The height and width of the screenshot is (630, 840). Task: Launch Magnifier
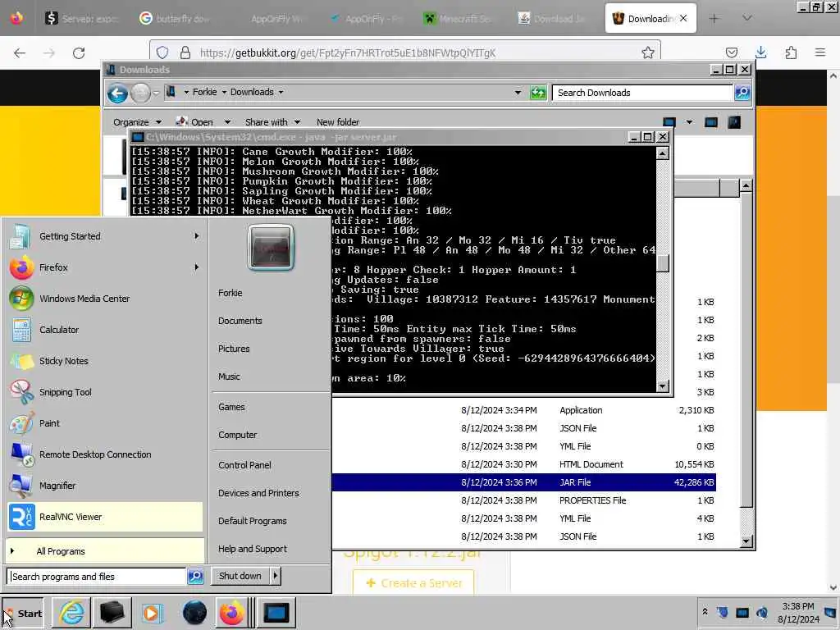click(x=106, y=486)
